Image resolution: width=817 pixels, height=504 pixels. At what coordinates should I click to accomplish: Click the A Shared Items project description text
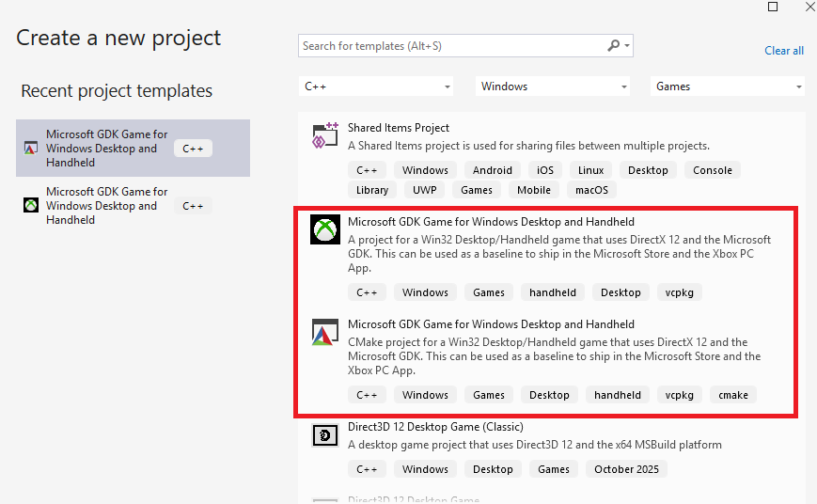click(528, 146)
